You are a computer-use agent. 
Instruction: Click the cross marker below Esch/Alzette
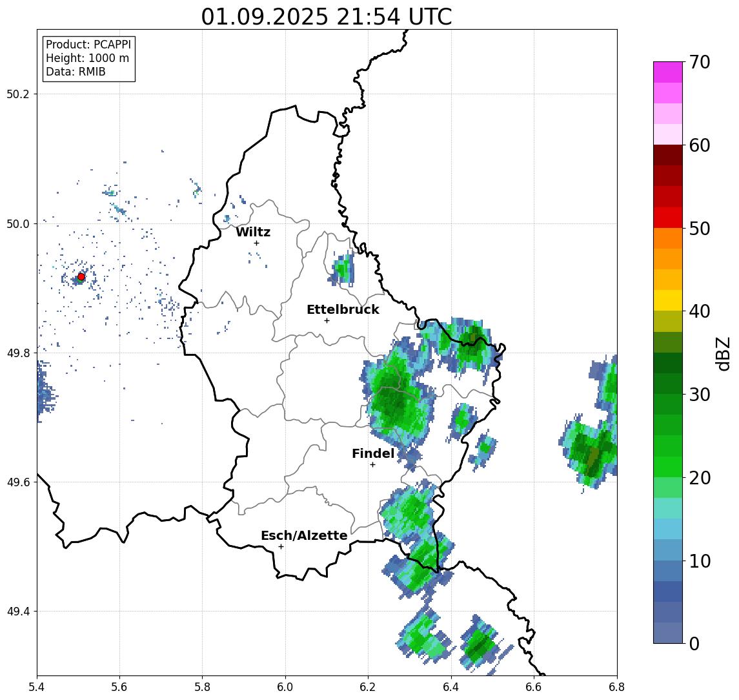point(281,547)
